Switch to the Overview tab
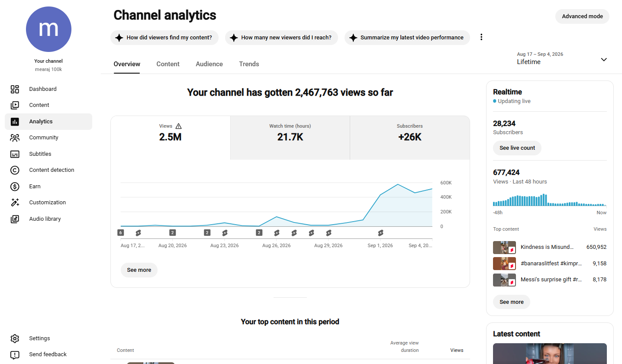The width and height of the screenshot is (622, 364). click(x=127, y=64)
